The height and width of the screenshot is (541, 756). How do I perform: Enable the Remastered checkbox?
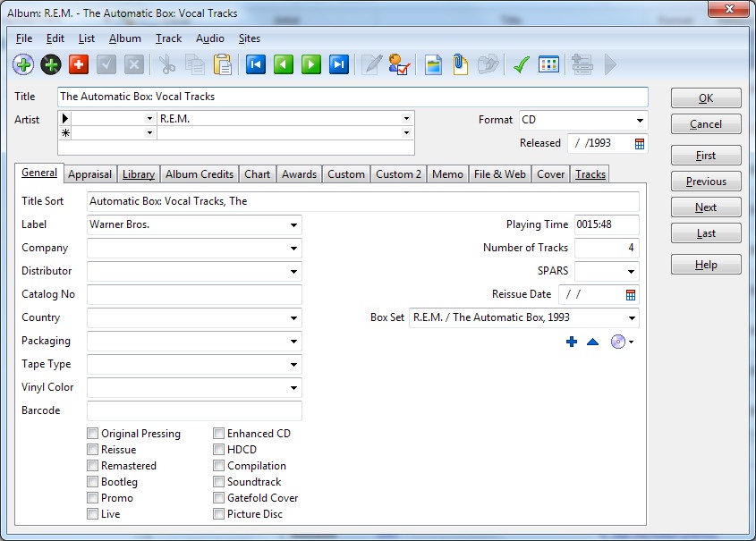coord(92,466)
